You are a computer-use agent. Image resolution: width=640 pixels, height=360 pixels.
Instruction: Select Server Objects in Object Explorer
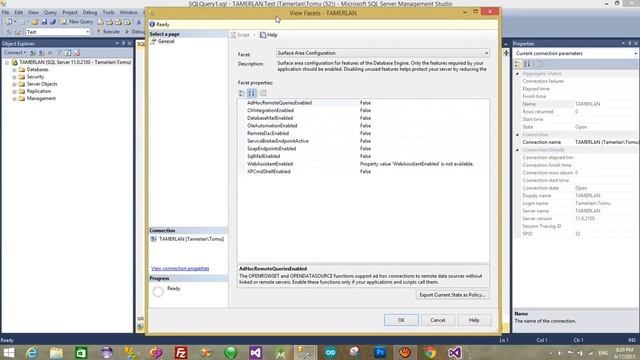42,84
